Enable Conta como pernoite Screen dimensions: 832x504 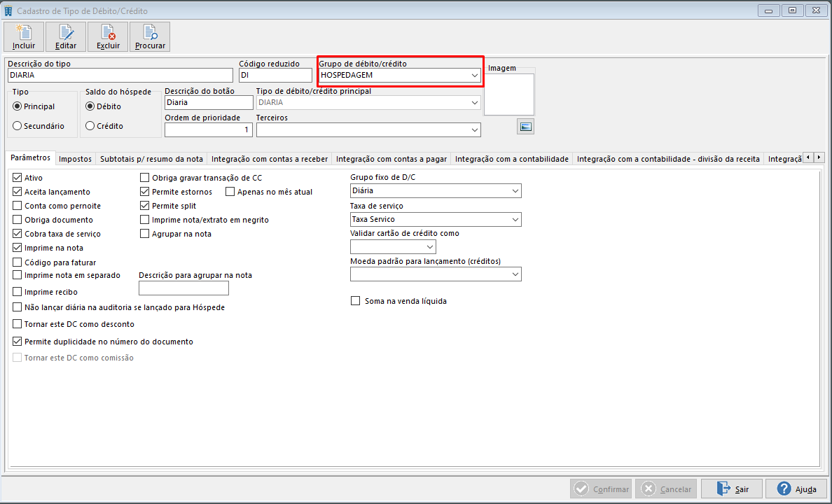click(18, 206)
